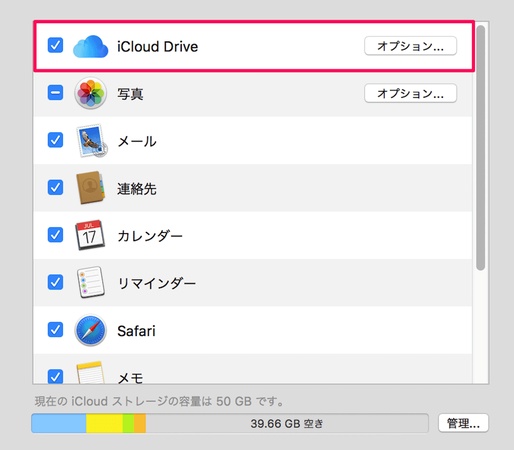
Task: Uncheck the カレンダー checkbox
Action: click(55, 235)
